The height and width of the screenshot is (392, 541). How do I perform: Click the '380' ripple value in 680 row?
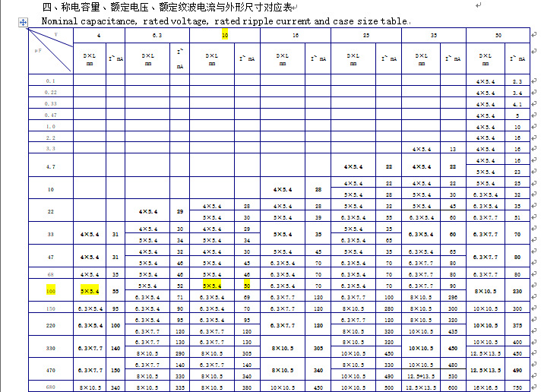247,387
